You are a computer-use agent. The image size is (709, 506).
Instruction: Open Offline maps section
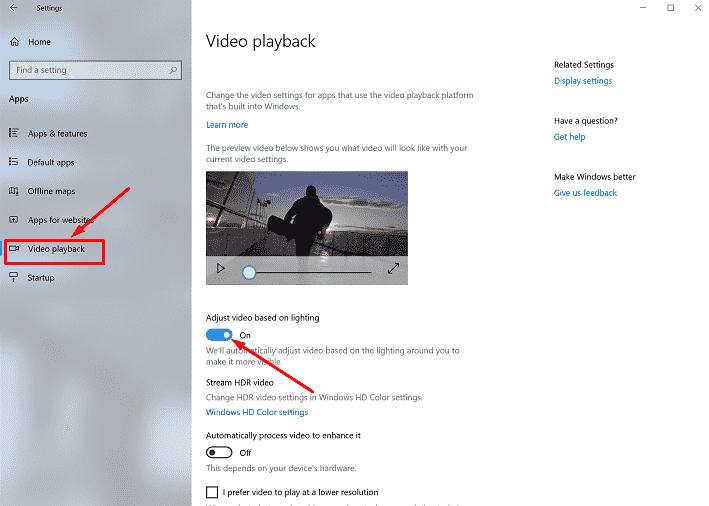tap(51, 191)
